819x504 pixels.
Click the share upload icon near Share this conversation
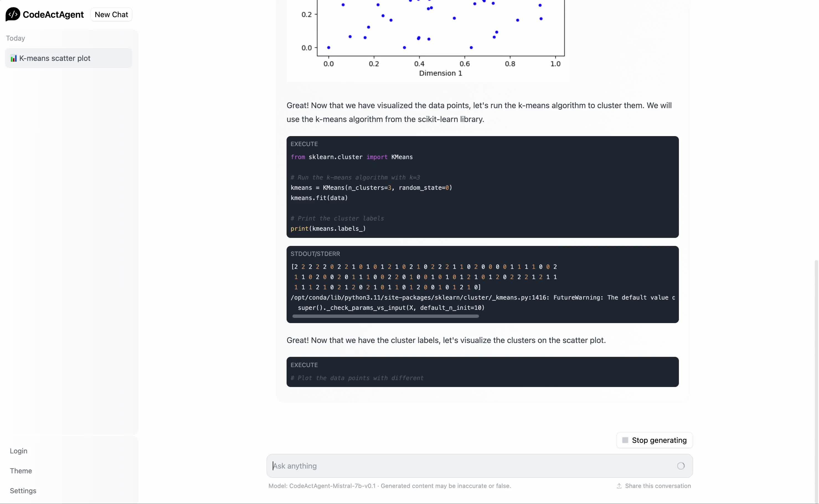coord(619,486)
